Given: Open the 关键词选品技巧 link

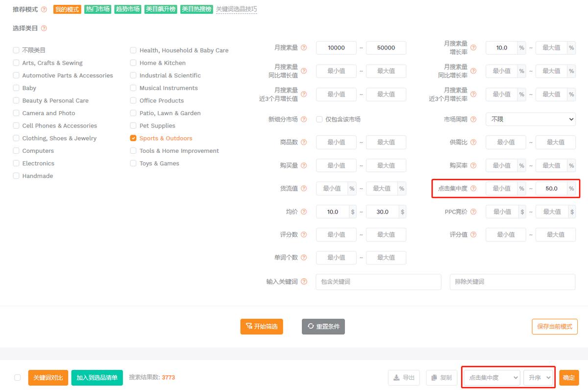Looking at the screenshot, I should point(236,9).
